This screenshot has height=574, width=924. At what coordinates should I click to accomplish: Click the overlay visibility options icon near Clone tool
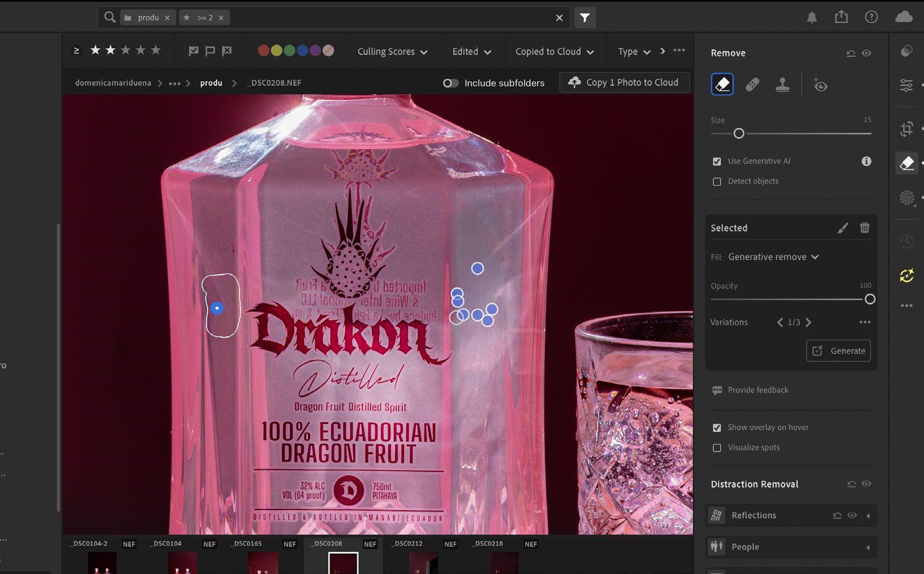coord(820,85)
